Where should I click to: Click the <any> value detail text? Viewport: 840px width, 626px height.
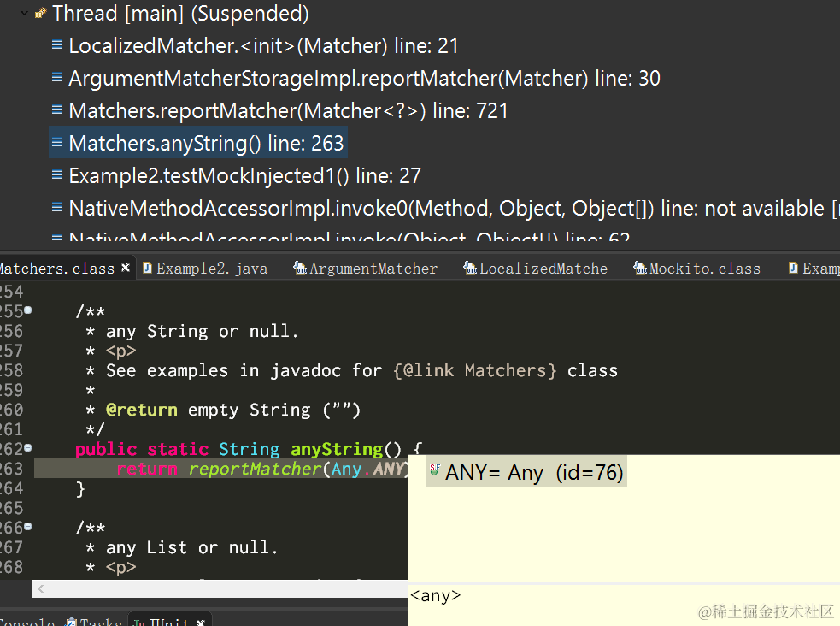tap(436, 595)
